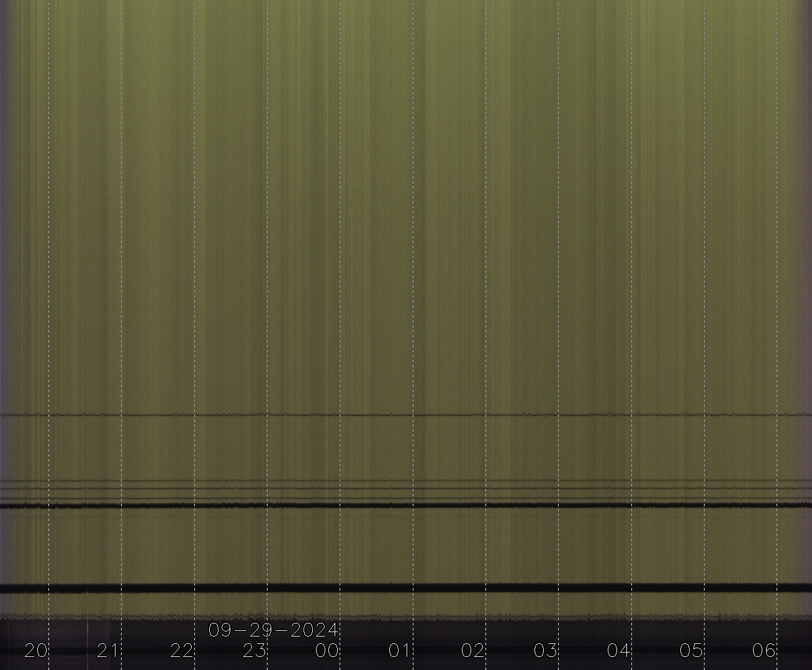Click the dashed gridline above the 00 label

(340, 248)
